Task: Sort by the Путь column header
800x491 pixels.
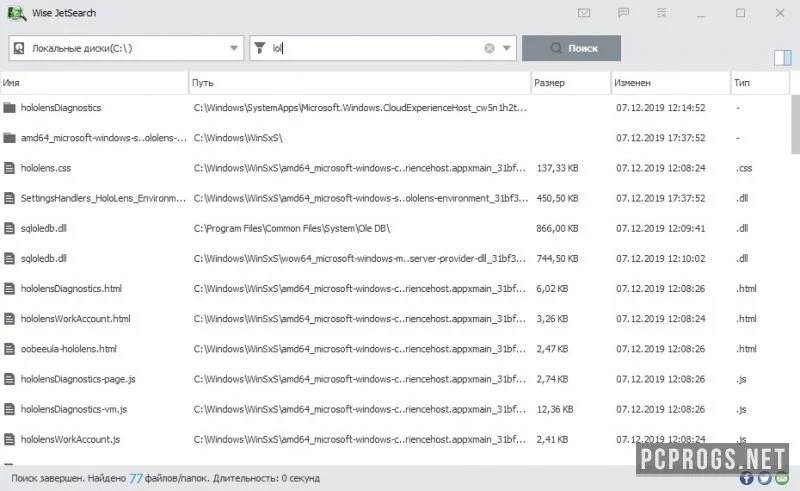Action: click(360, 83)
